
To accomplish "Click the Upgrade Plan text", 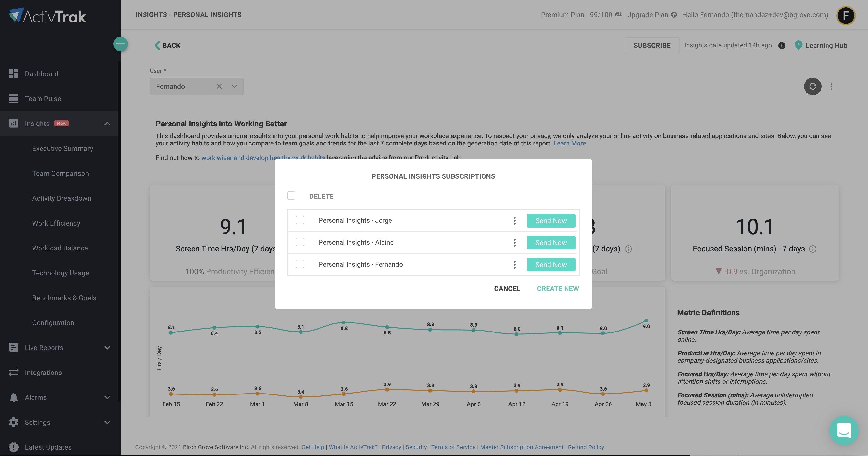I will coord(647,14).
